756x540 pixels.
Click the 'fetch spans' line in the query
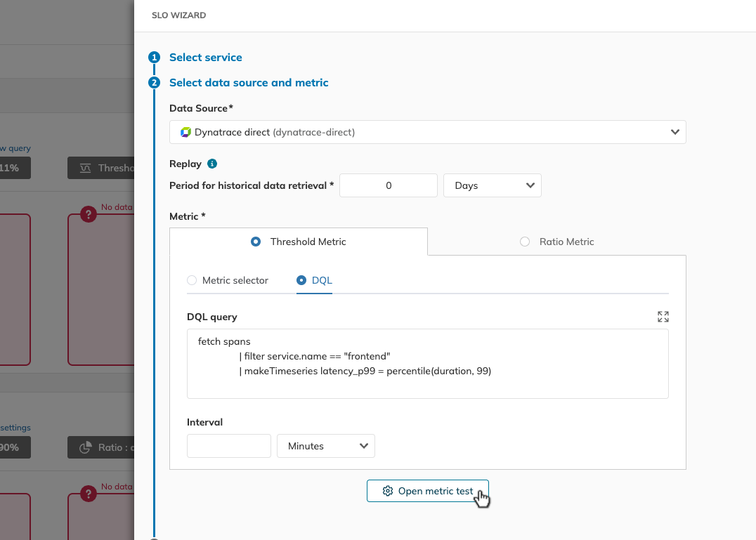click(x=224, y=341)
